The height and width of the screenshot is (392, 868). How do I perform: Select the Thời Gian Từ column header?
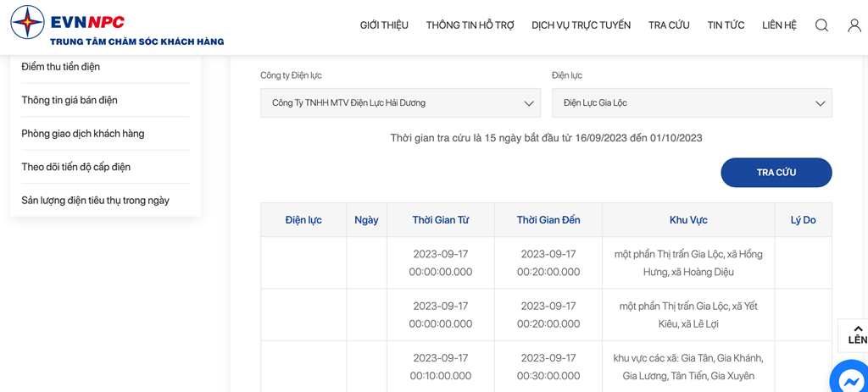click(x=441, y=220)
